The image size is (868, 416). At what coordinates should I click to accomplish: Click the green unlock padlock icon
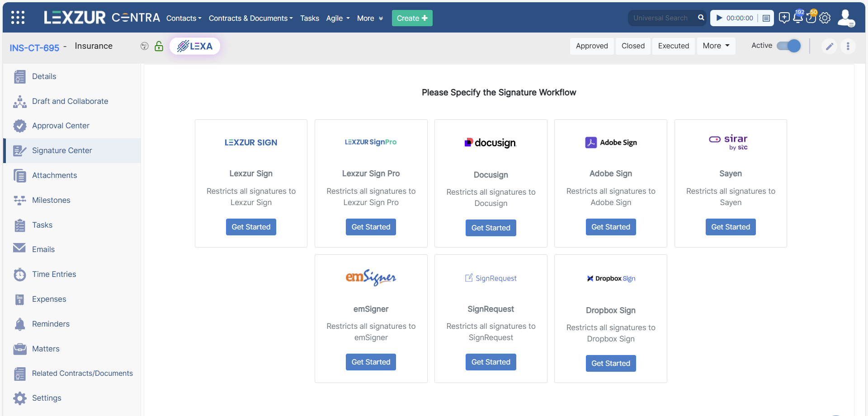pyautogui.click(x=159, y=46)
